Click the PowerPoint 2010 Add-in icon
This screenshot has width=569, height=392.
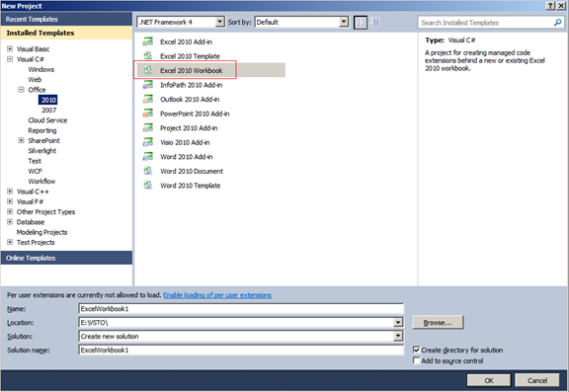point(148,114)
